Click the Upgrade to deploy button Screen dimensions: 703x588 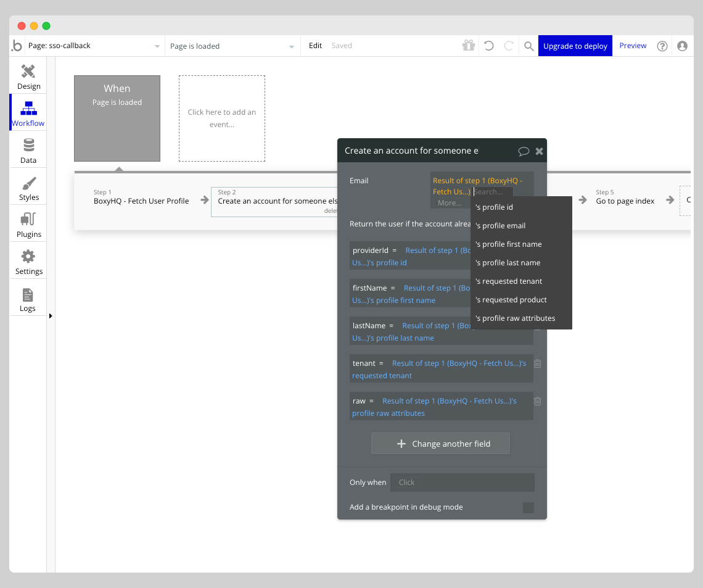click(575, 45)
